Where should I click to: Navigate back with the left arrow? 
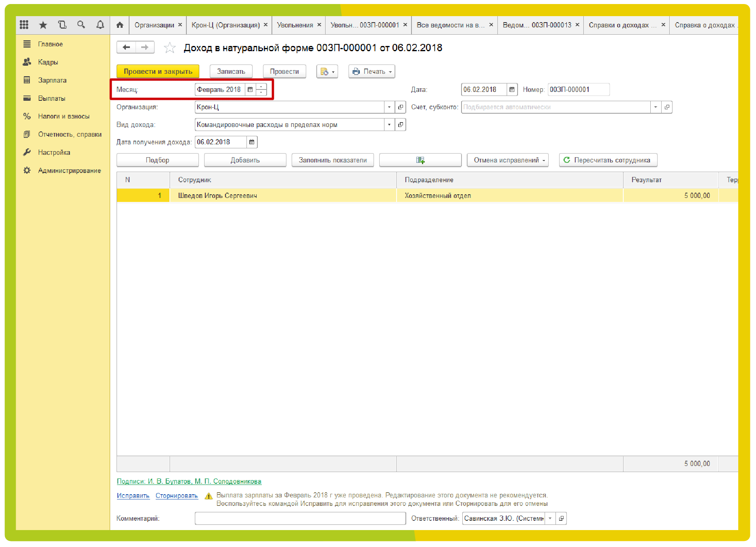(126, 48)
